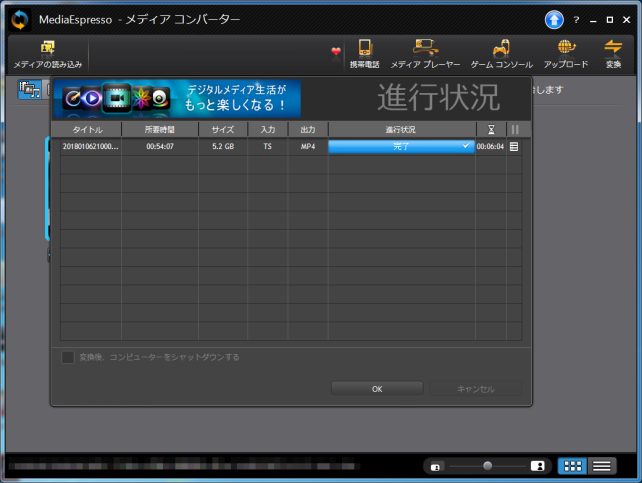The width and height of the screenshot is (642, 483).
Task: Open the question mark help icon
Action: click(576, 20)
